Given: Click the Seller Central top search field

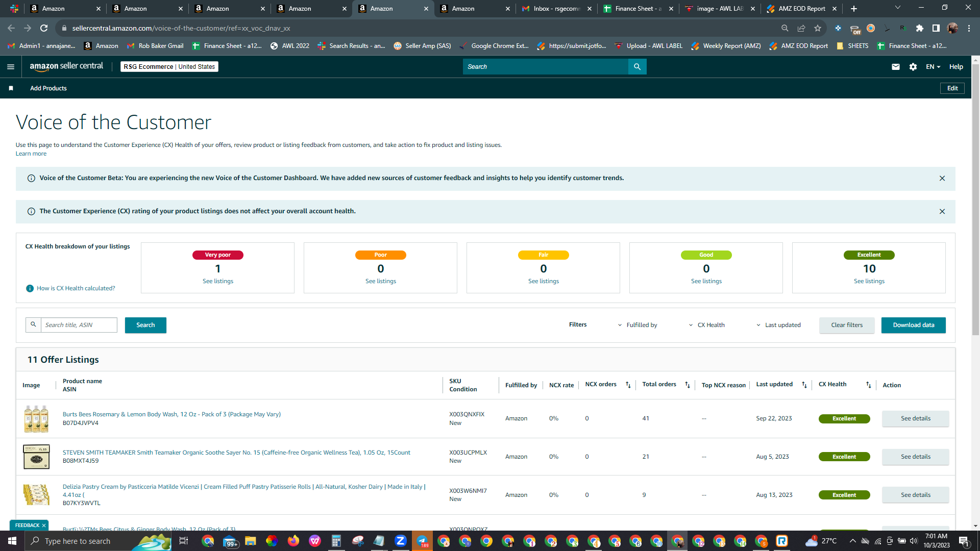Looking at the screenshot, I should coord(546,67).
